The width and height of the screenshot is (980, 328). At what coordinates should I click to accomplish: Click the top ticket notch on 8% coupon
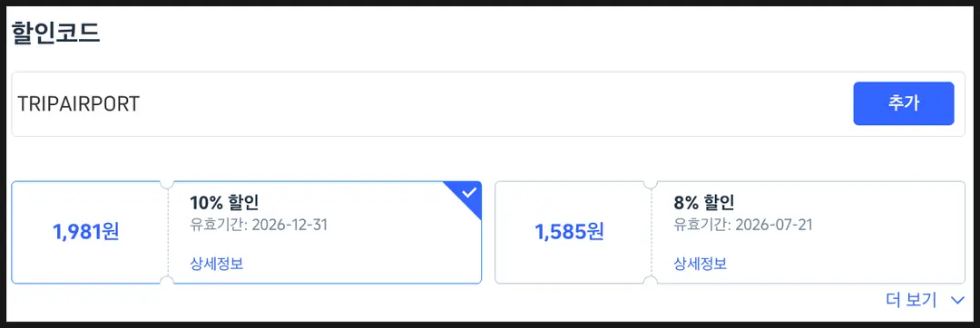[651, 183]
